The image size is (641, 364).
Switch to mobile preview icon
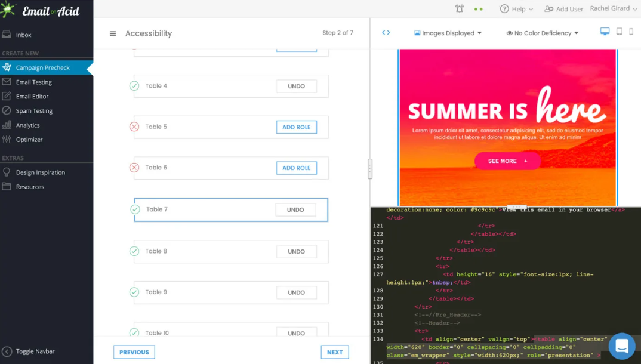(631, 32)
